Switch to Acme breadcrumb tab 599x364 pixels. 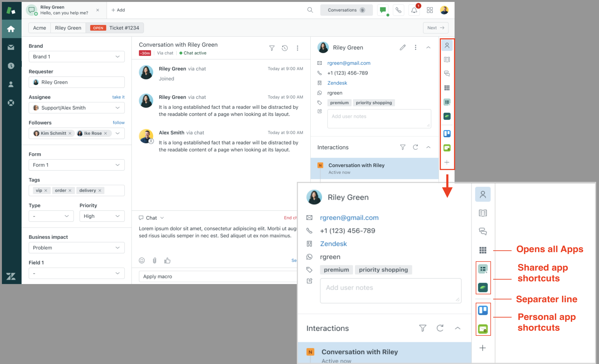coord(39,28)
